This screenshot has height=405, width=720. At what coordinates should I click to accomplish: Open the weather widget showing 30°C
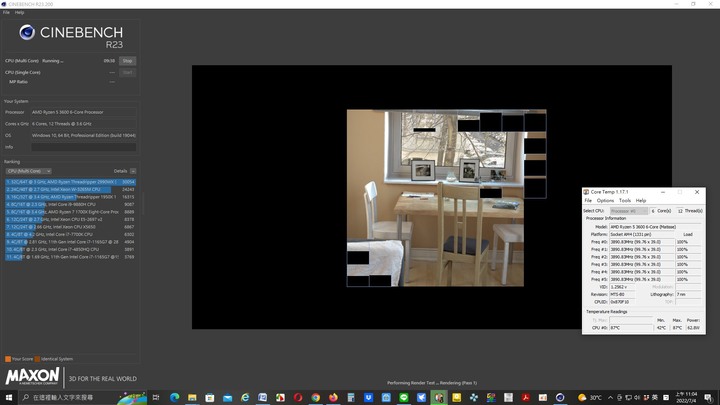(590, 397)
